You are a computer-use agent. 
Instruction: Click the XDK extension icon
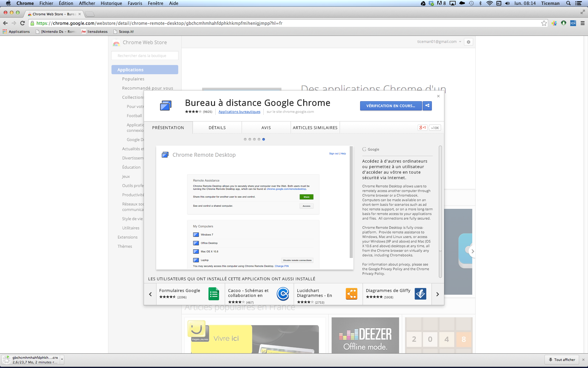tap(573, 23)
